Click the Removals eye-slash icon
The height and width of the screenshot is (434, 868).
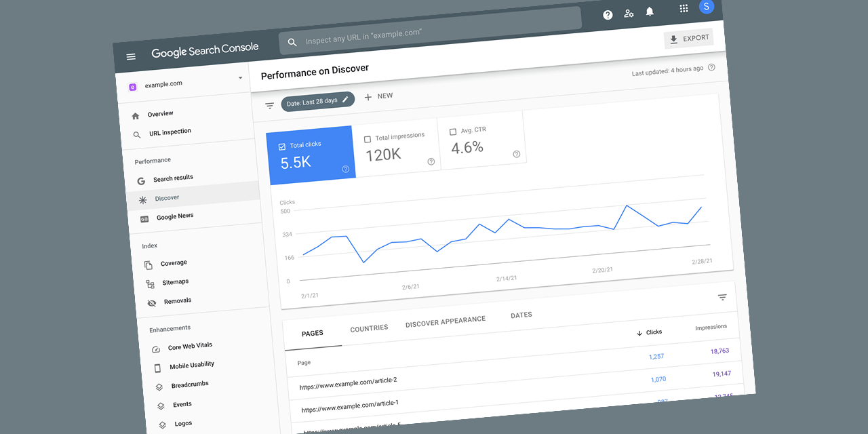(x=152, y=303)
